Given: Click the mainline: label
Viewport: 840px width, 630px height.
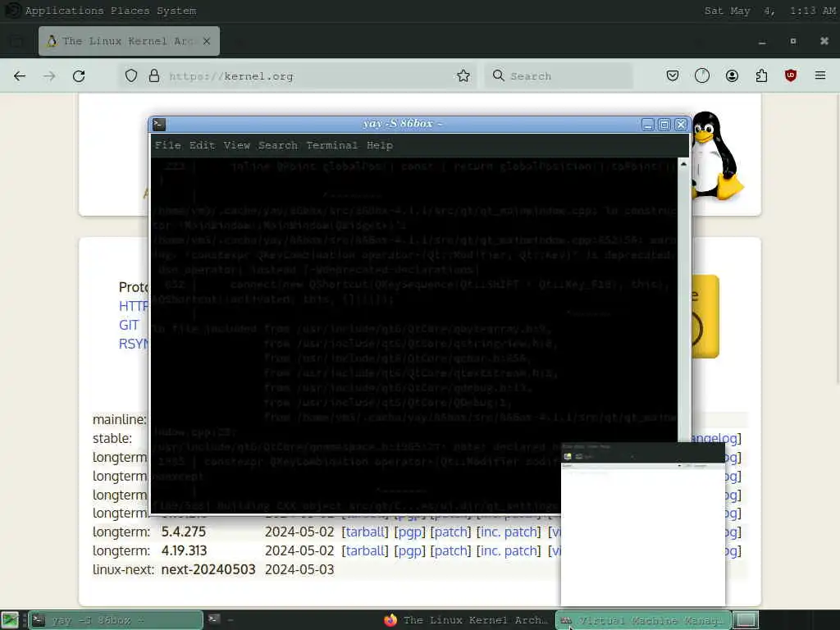Looking at the screenshot, I should click(120, 419).
